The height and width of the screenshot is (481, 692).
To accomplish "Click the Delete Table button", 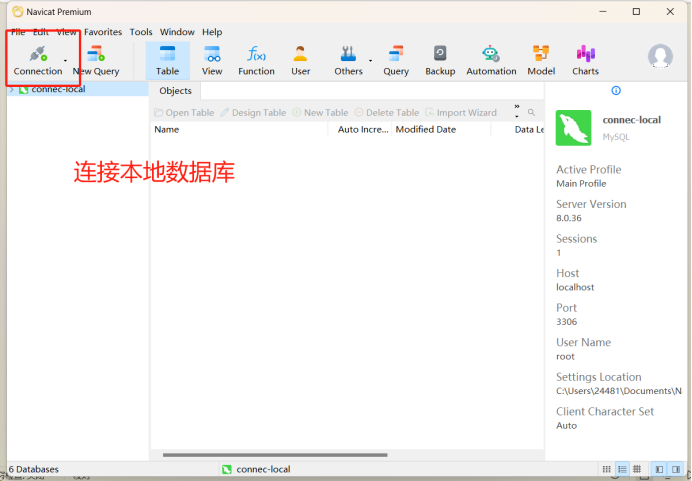I will pyautogui.click(x=387, y=113).
